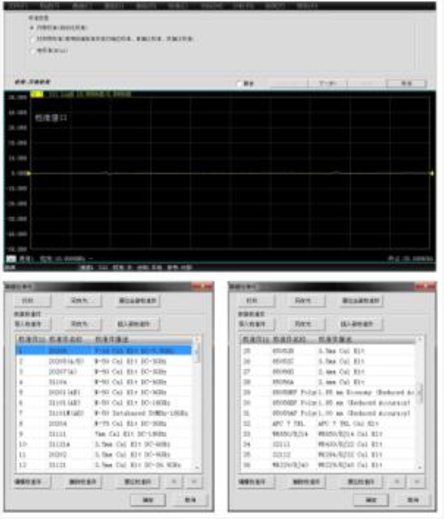
Task: Select row 25 in the right cal kit list
Action: 328,351
